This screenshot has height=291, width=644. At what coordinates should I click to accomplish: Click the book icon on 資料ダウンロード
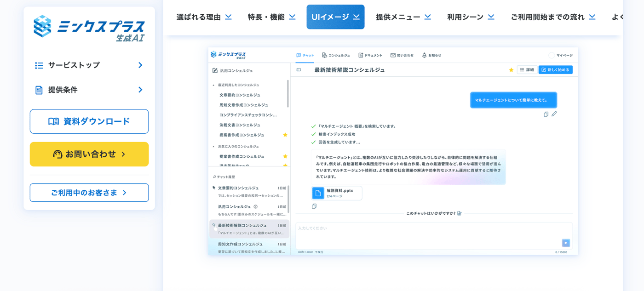coord(54,121)
